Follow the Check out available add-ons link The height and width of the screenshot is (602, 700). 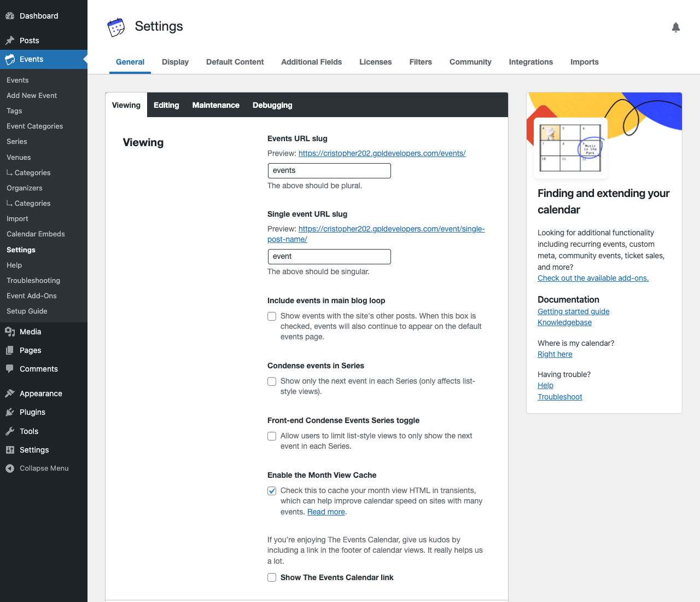coord(593,278)
